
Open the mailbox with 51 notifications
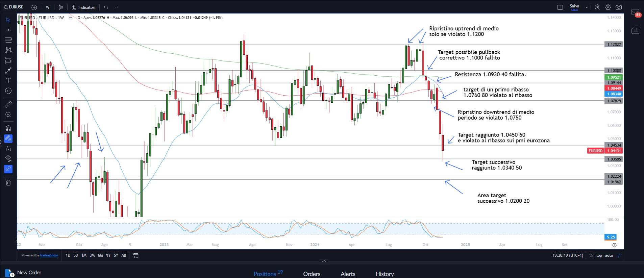pyautogui.click(x=635, y=13)
